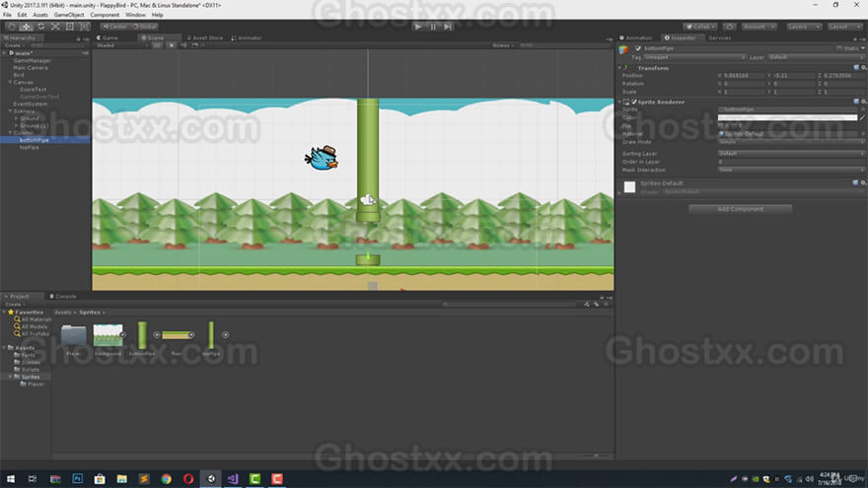Open the Collab dropdown
868x488 pixels.
coord(700,27)
